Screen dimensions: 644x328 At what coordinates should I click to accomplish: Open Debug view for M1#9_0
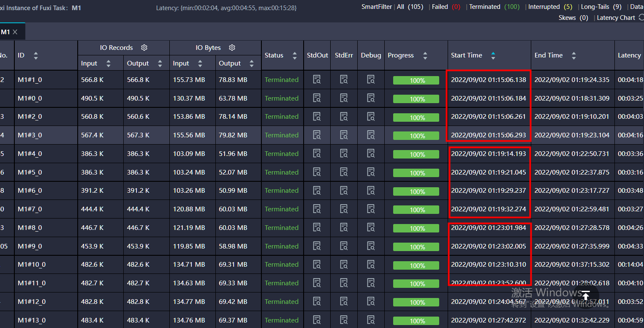click(371, 246)
